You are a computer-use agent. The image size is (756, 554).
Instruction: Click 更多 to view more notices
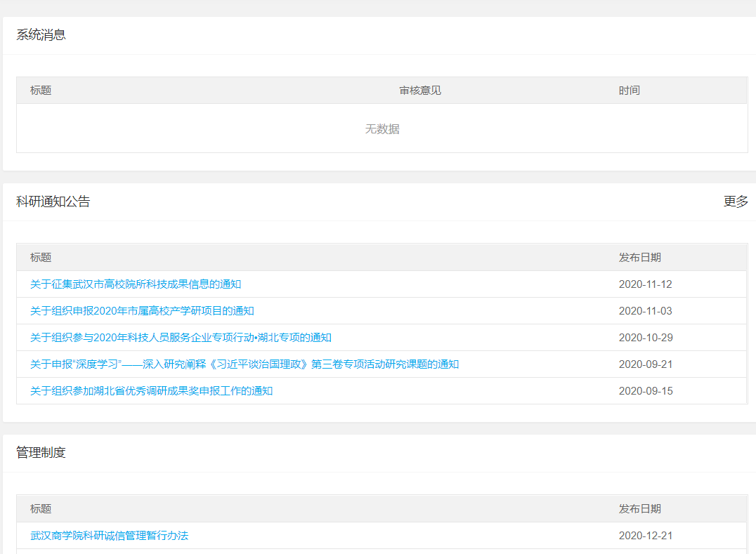point(736,202)
